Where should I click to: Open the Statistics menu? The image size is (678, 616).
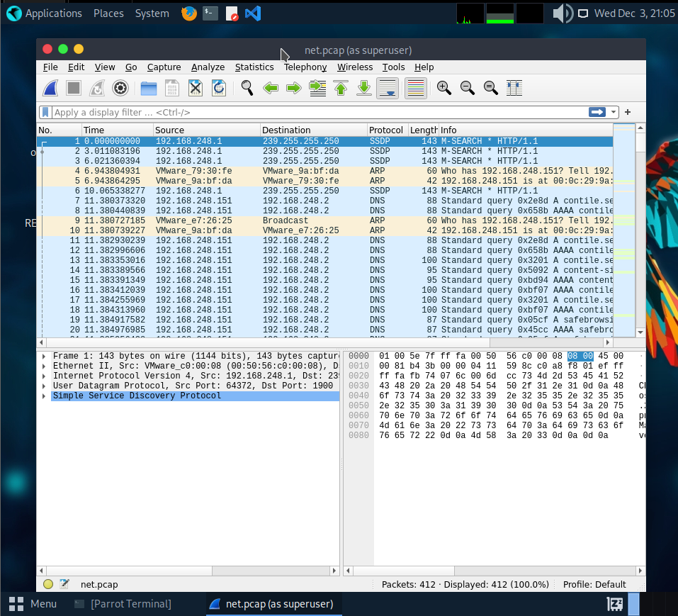click(x=254, y=67)
